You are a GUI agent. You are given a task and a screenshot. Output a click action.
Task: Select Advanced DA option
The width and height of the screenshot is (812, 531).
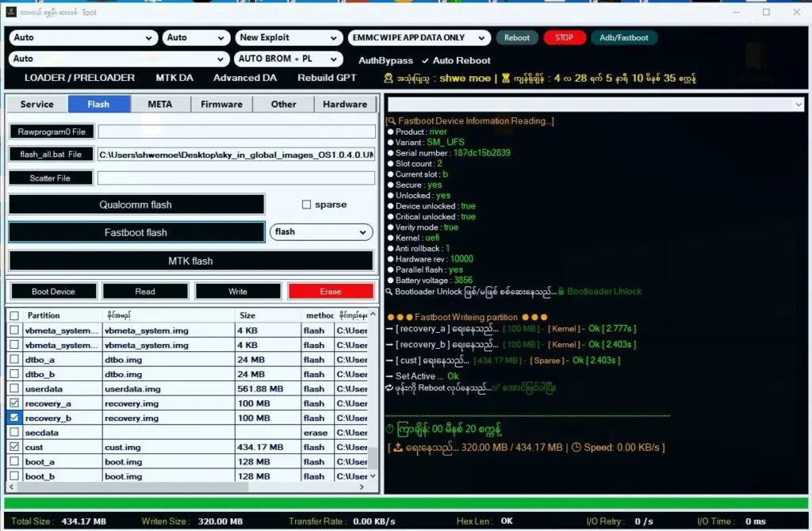click(x=245, y=78)
